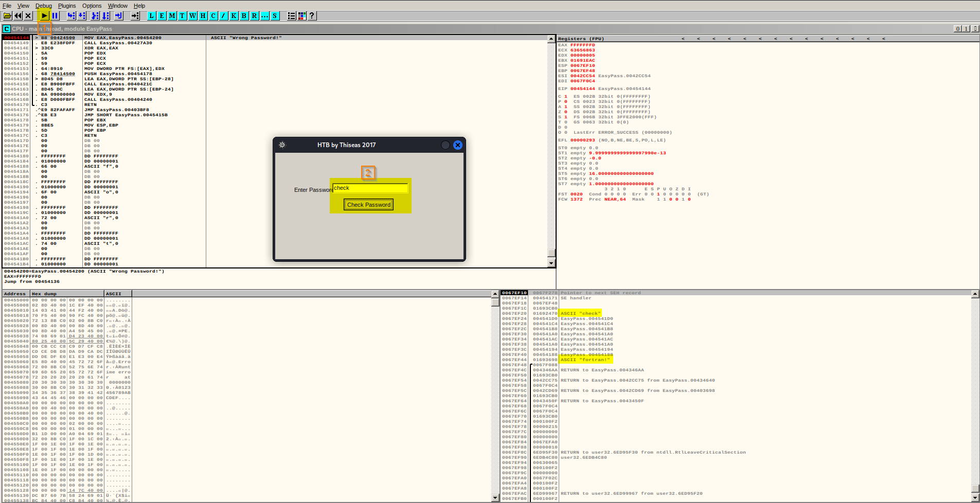Click the gear icon in the HTB dialog title bar
This screenshot has width=980, height=503.
pos(282,145)
